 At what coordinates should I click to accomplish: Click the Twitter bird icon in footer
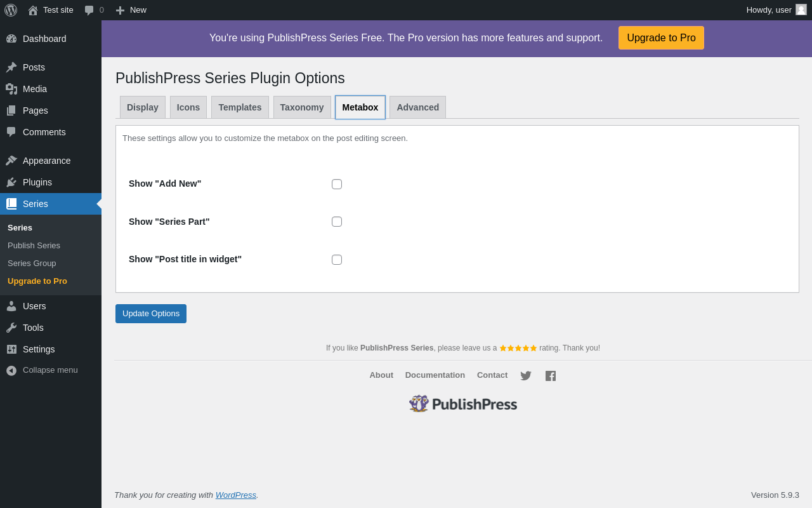pos(526,376)
